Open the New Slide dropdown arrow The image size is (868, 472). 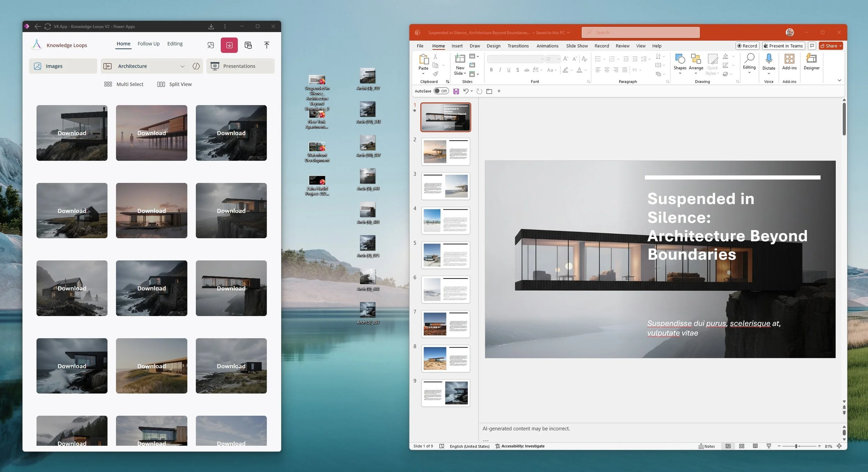[465, 74]
